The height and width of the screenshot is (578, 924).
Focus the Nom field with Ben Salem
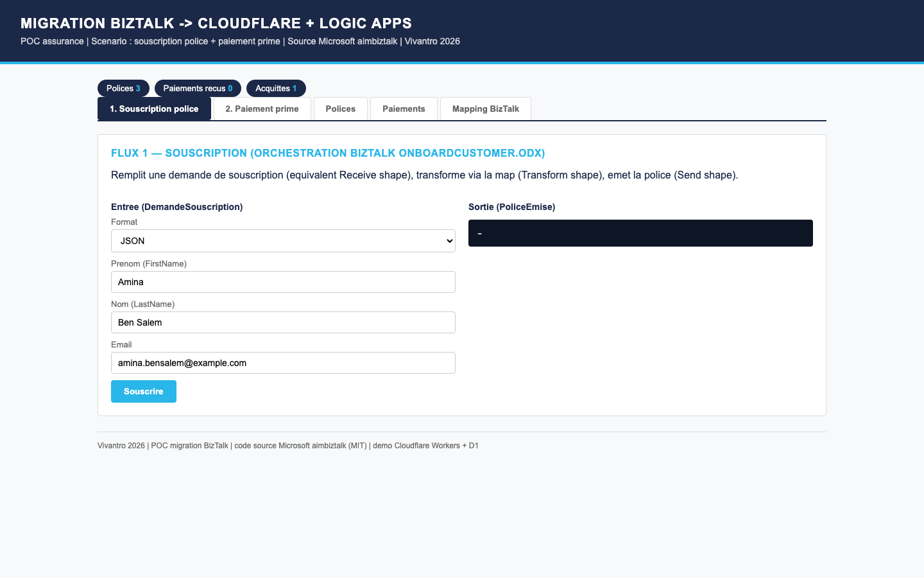point(283,322)
